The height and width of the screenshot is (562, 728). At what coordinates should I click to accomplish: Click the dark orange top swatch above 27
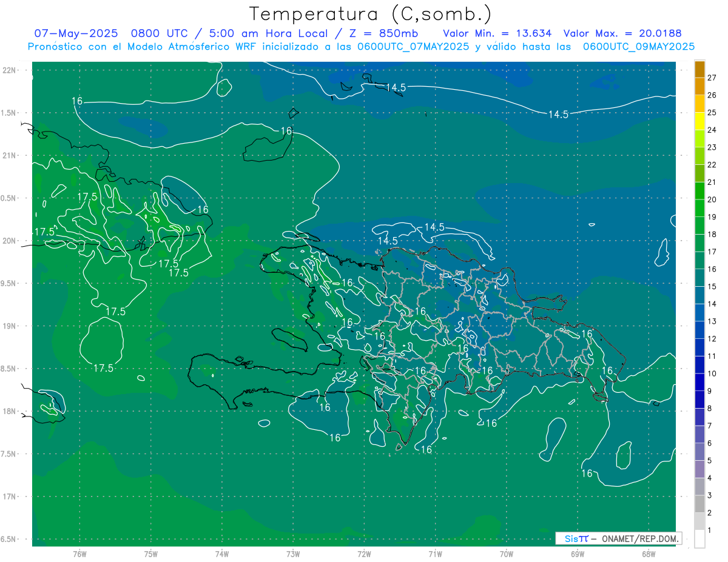point(700,69)
